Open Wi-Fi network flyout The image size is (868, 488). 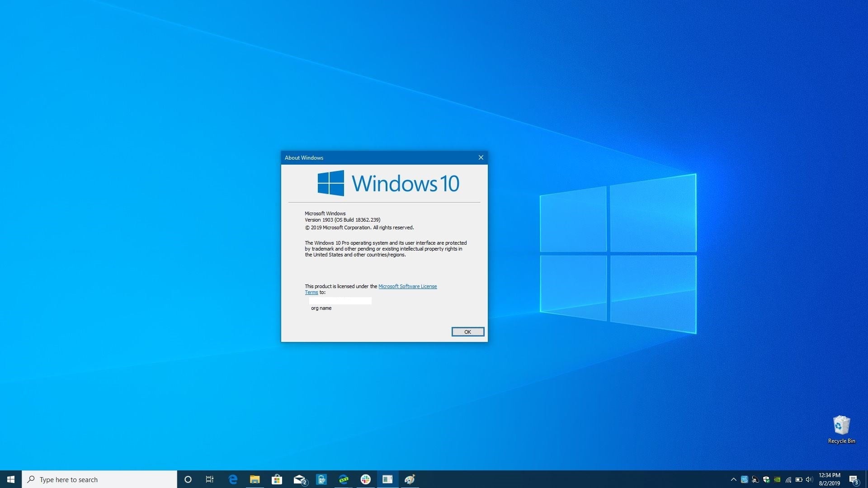point(788,479)
